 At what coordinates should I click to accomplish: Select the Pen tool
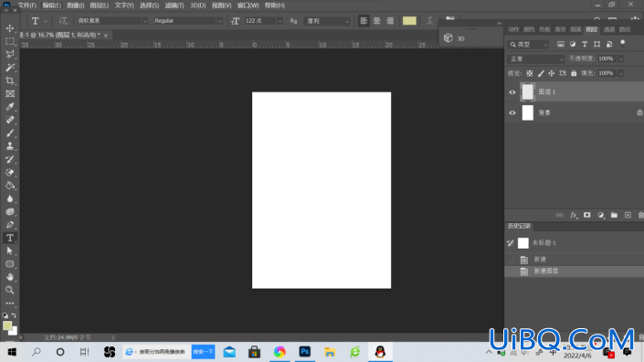point(10,225)
